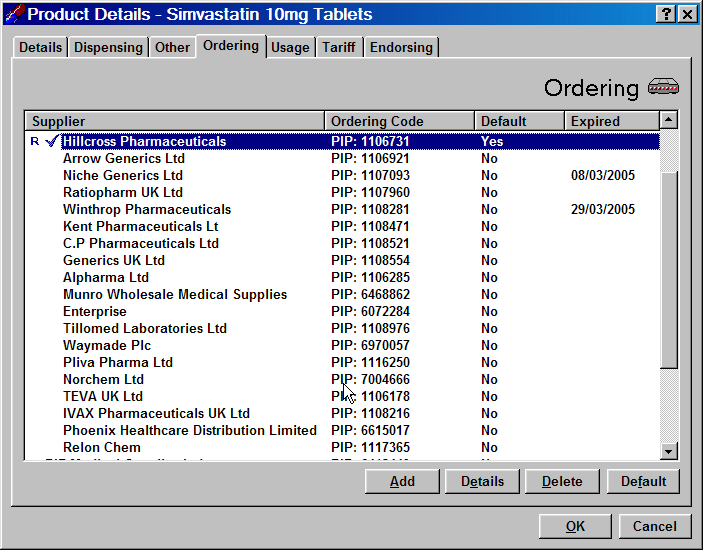Sort by the Supplier column header

[x=175, y=121]
